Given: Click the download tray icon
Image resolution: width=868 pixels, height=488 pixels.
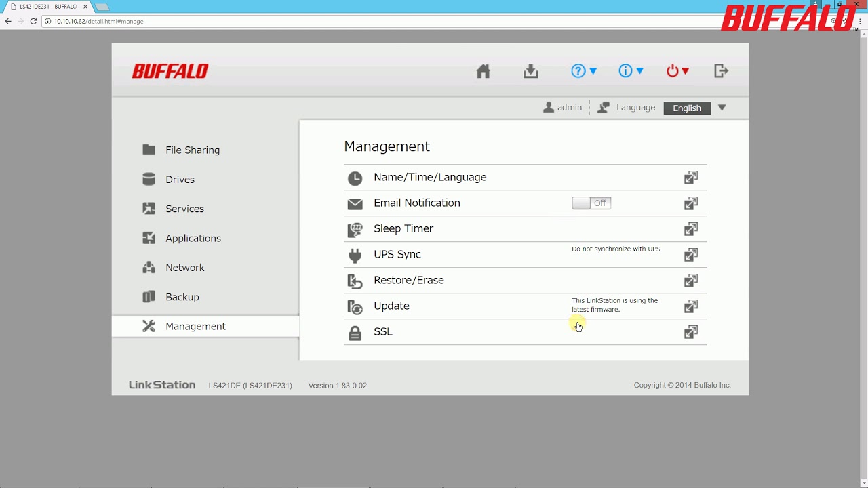Looking at the screenshot, I should click(x=530, y=71).
